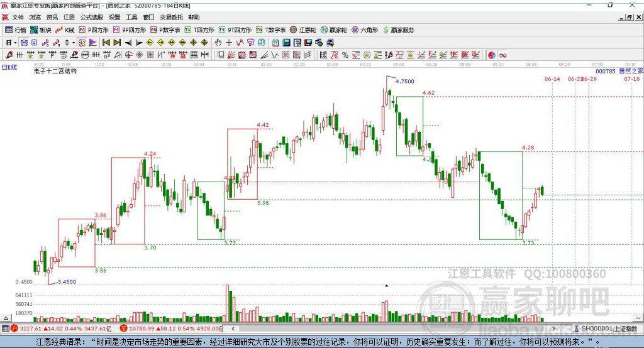This screenshot has width=644, height=348.
Task: Open the calendar icon
Action: [x=275, y=43]
